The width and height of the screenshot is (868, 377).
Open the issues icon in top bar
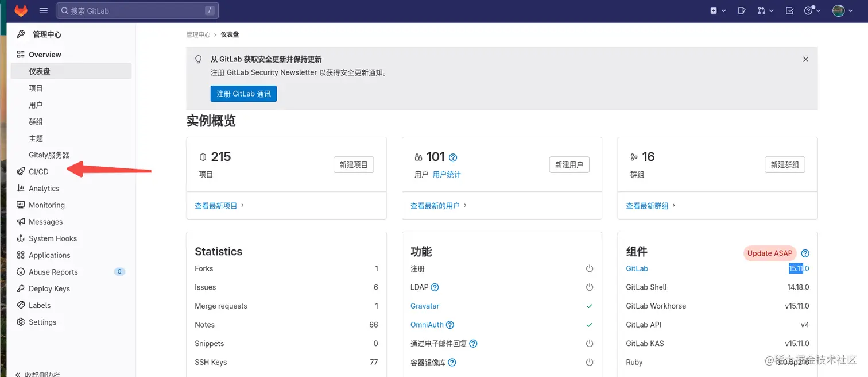(x=742, y=10)
